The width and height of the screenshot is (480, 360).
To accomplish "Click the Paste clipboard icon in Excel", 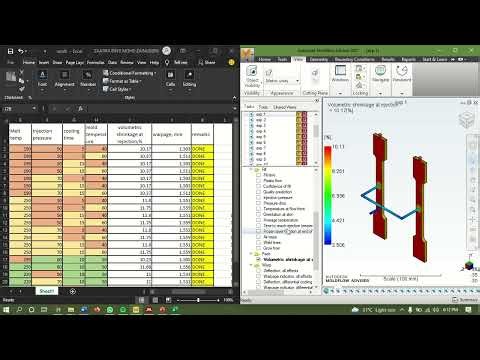I will (x=11, y=78).
